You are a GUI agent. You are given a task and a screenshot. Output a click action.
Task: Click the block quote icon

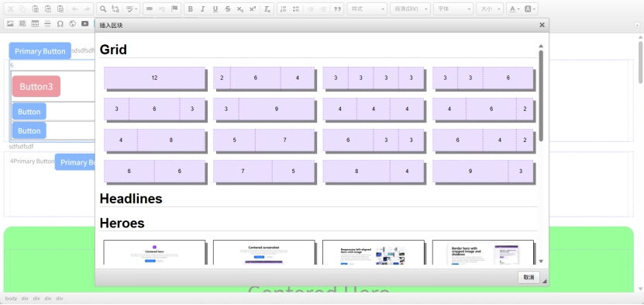pos(338,9)
